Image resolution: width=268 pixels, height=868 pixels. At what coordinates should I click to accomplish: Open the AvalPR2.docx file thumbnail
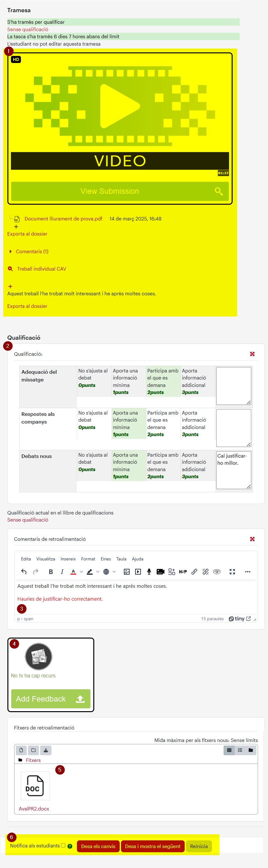pos(35,786)
